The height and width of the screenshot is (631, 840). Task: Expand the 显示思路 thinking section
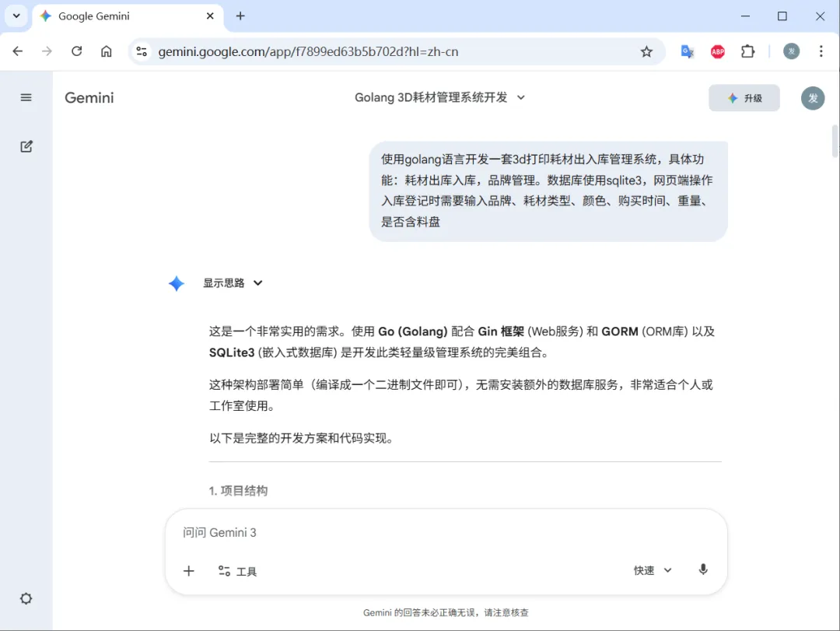point(233,283)
